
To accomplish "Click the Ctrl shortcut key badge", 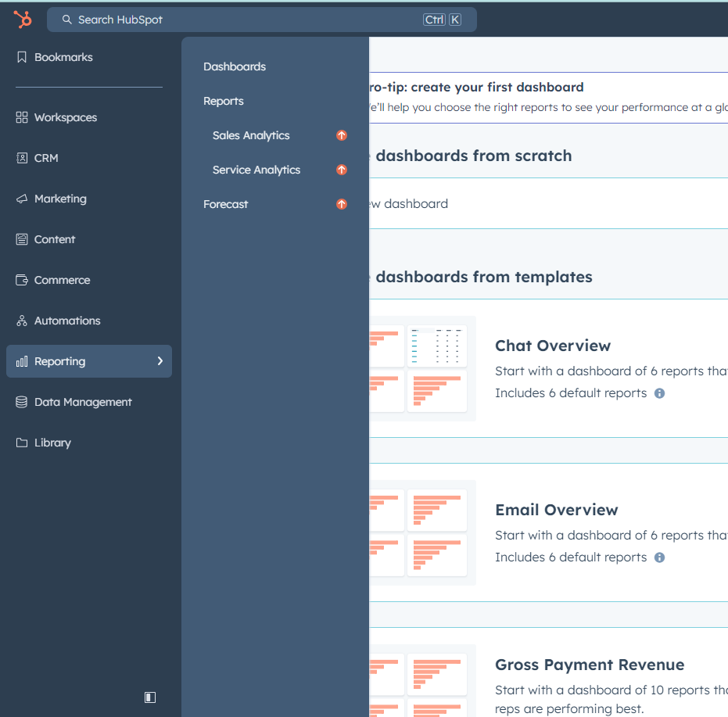I will pyautogui.click(x=434, y=20).
